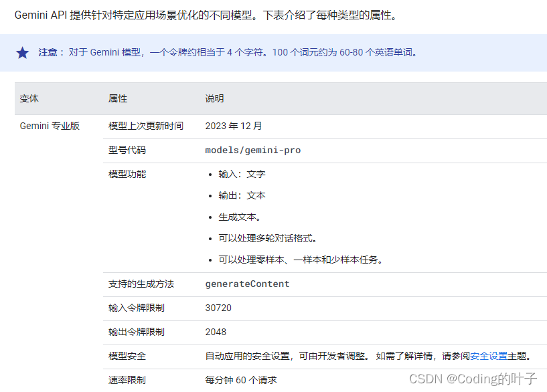
Task: Click the 2023 年 12 月 value
Action: point(234,126)
